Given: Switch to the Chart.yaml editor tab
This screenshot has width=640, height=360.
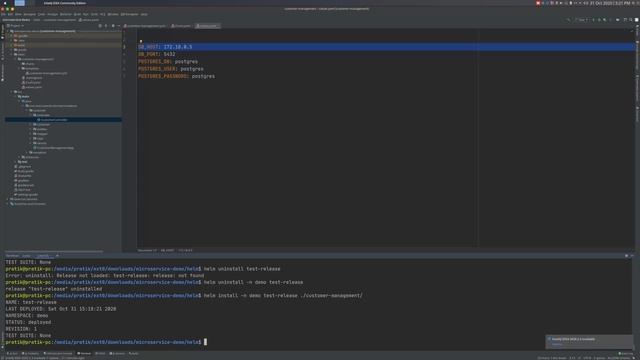Looking at the screenshot, I should click(180, 26).
